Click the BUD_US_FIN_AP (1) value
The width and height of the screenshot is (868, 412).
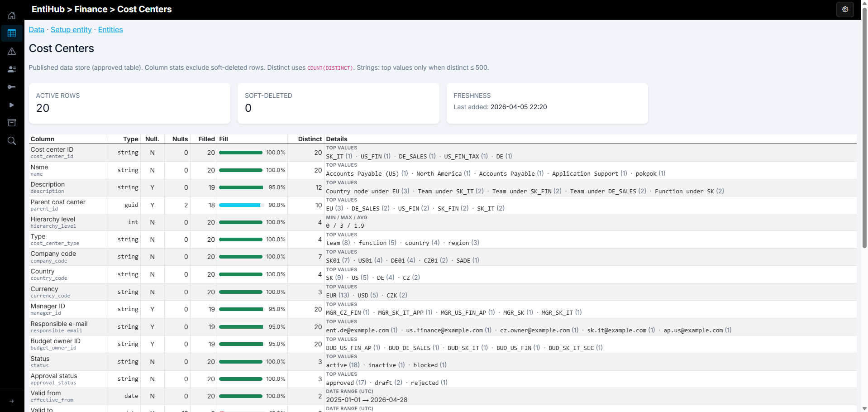(x=353, y=348)
